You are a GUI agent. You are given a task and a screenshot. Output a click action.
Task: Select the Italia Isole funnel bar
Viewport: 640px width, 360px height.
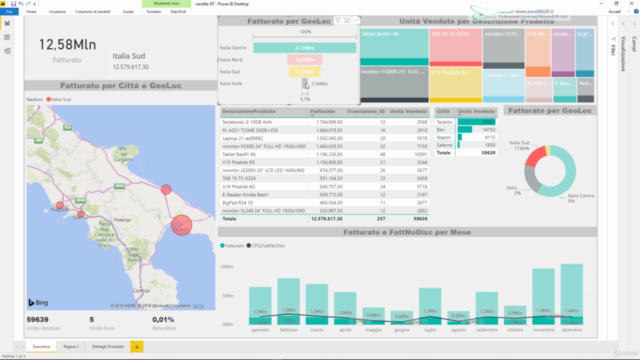304,83
